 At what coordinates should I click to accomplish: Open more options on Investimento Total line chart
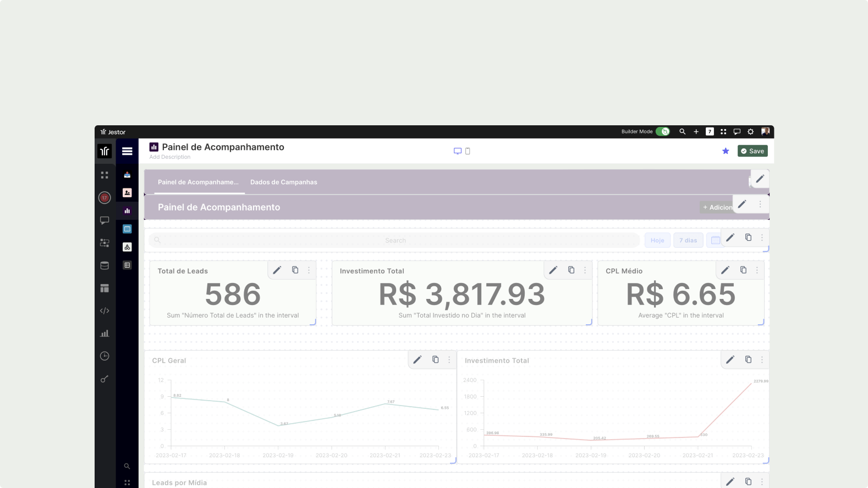[762, 359]
